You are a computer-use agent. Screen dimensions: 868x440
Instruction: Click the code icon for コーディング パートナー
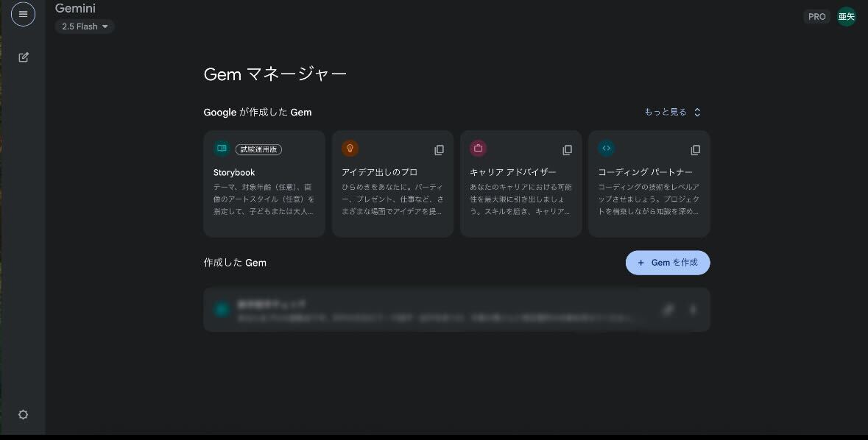[606, 149]
